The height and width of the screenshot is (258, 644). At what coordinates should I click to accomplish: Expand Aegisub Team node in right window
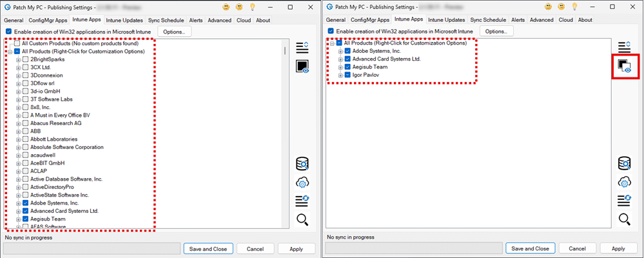coord(340,67)
